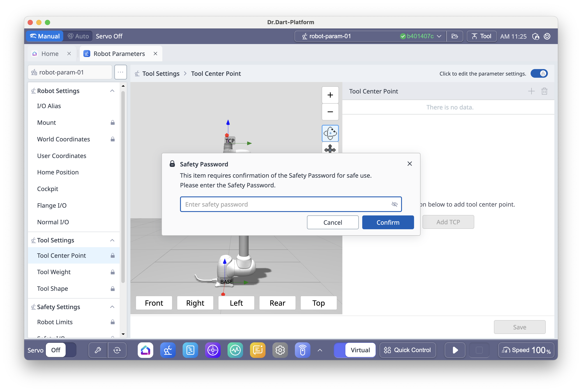Open the settings gear app in dock
The height and width of the screenshot is (392, 582).
[280, 350]
